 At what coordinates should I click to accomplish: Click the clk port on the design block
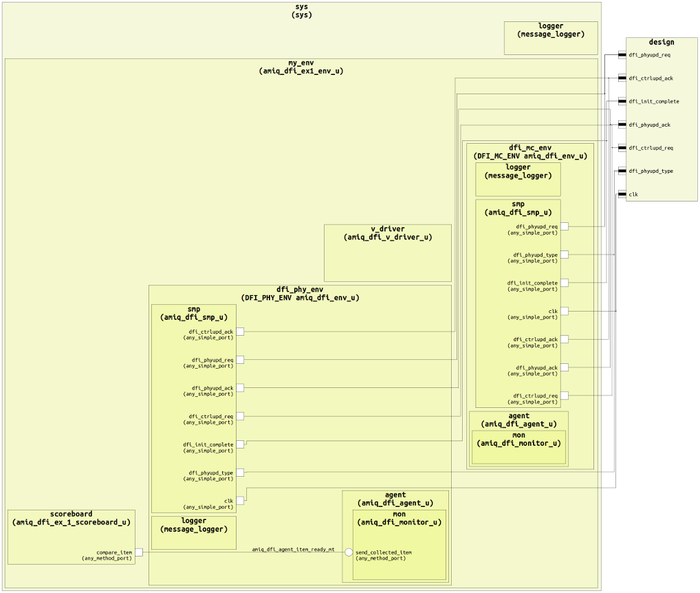point(624,194)
